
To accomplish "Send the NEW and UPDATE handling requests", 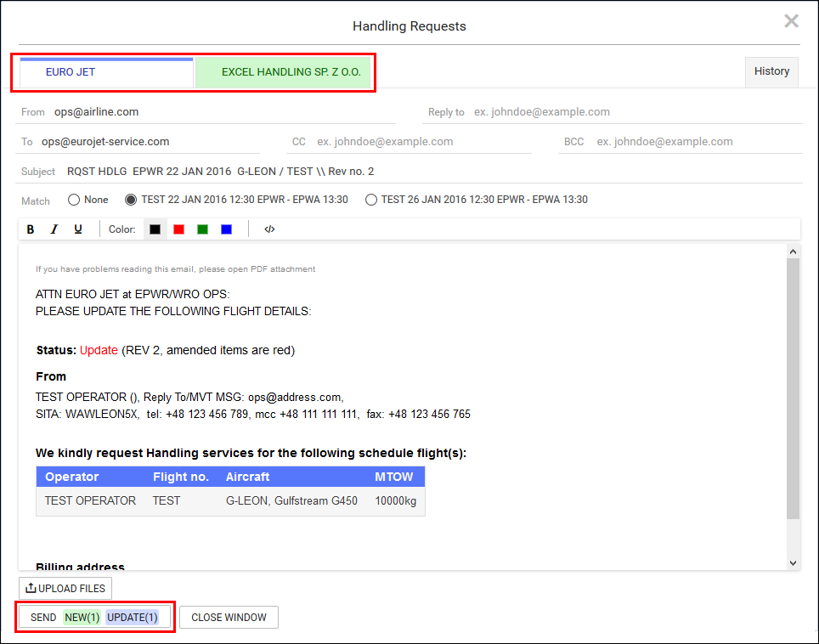I will 94,617.
